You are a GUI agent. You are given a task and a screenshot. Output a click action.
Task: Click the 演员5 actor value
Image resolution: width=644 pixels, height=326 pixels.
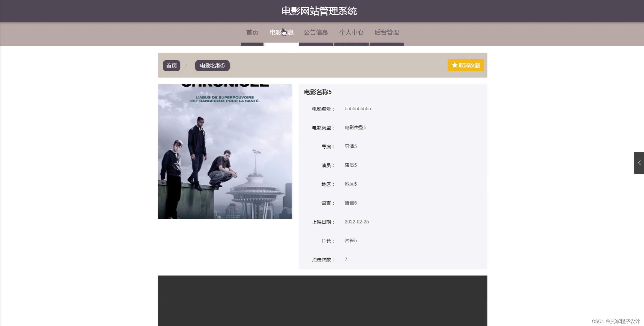pos(350,165)
